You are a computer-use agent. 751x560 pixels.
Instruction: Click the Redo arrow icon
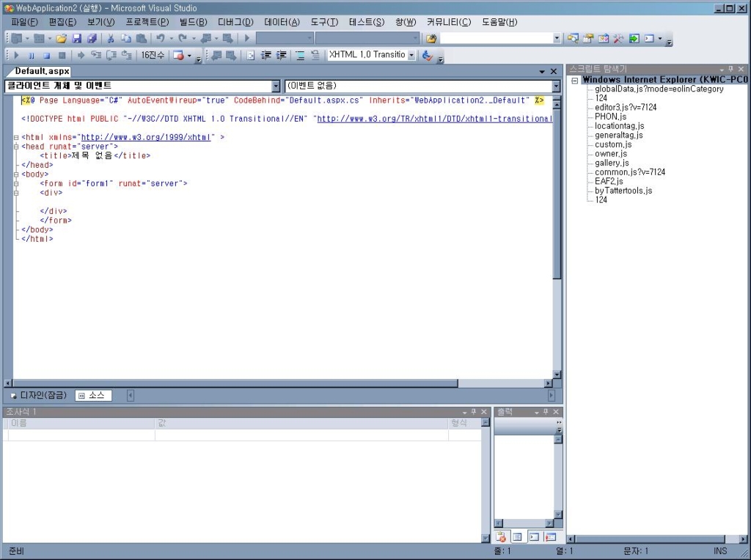click(x=183, y=38)
